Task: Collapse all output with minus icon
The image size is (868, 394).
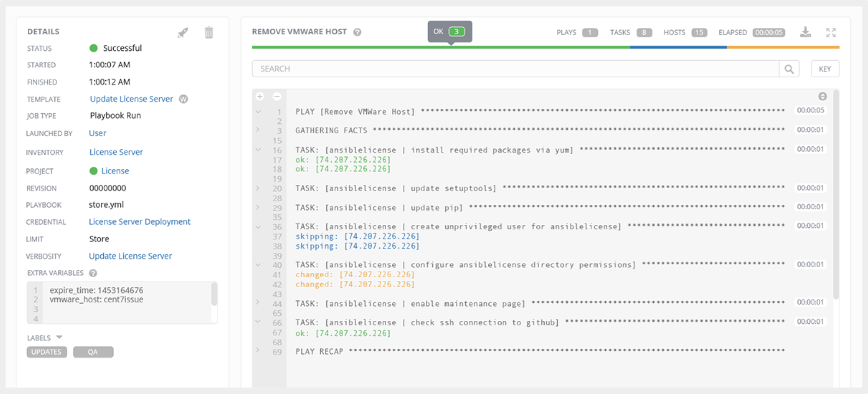Action: [277, 96]
